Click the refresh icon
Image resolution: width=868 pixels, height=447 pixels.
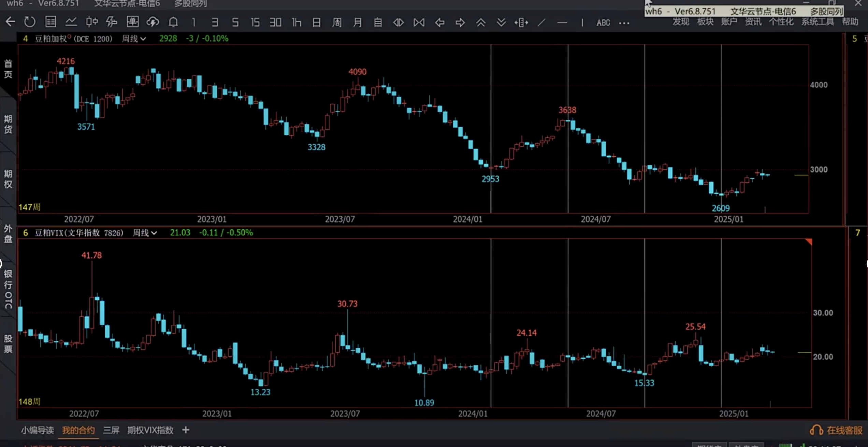(30, 23)
